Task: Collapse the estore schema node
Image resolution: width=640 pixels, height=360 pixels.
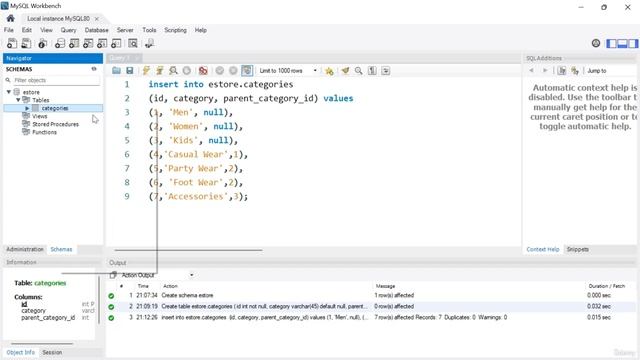Action: point(9,92)
